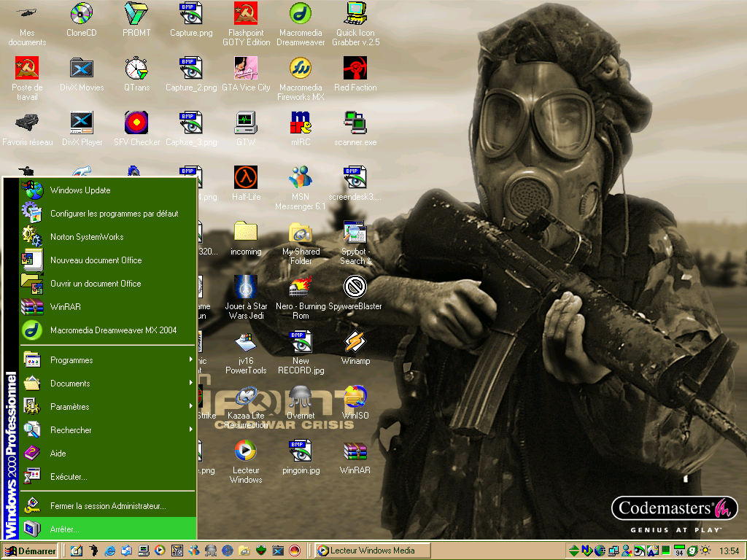Screen dimensions: 747x560
Task: Launch GTA Vice City shortcut
Action: (246, 74)
